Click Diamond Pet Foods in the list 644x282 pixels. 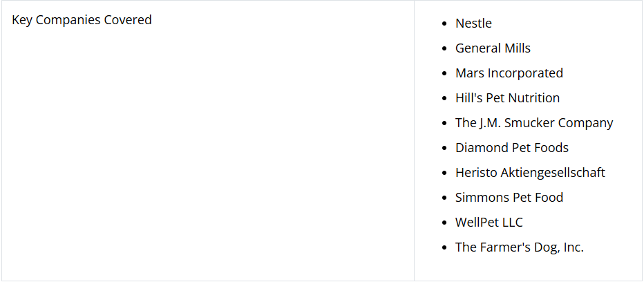point(512,148)
